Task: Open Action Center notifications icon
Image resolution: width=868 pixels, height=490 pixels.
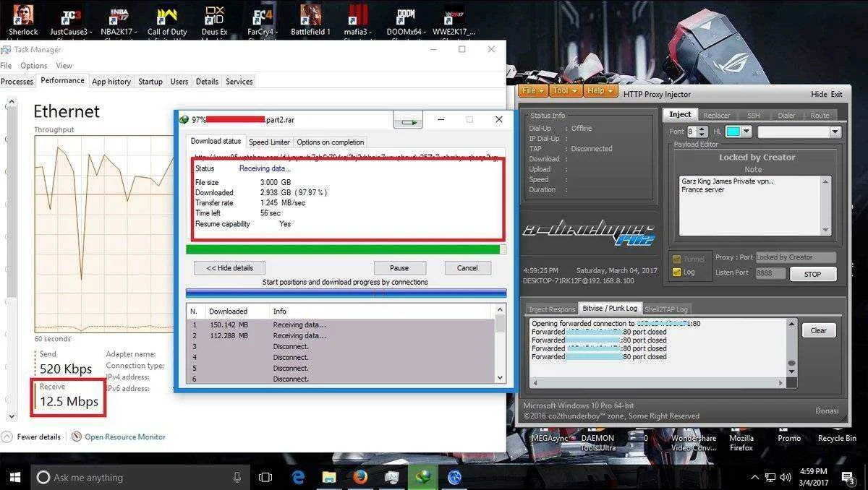Action: 848,477
